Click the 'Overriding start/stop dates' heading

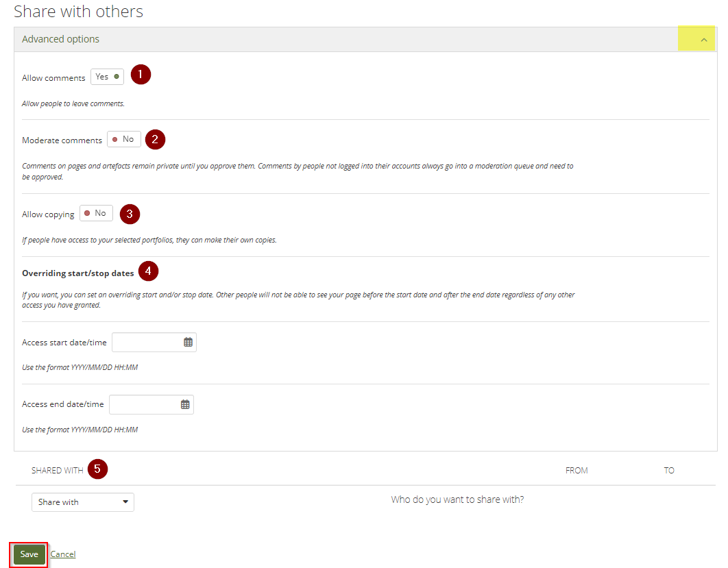pos(78,273)
